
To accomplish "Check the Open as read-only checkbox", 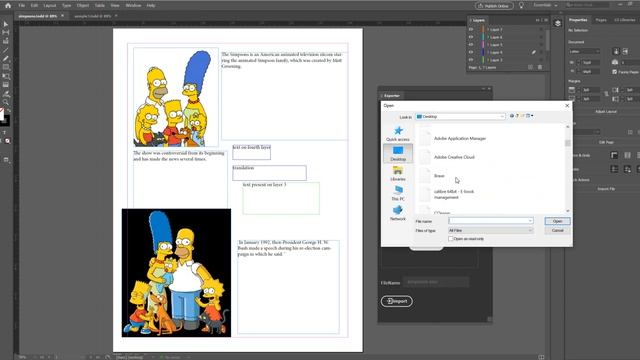I will (x=451, y=239).
